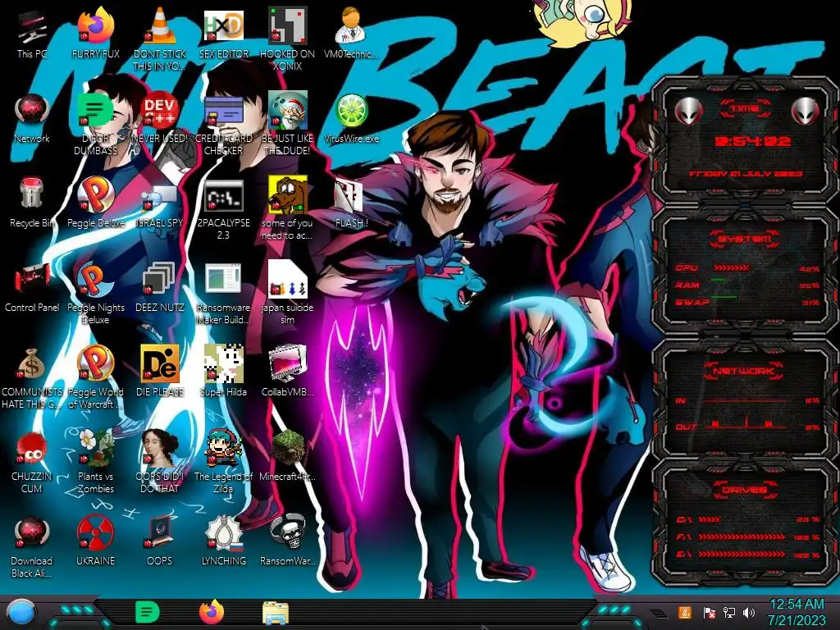Click the right alien head logo on gadget
This screenshot has height=630, width=840.
(x=805, y=111)
